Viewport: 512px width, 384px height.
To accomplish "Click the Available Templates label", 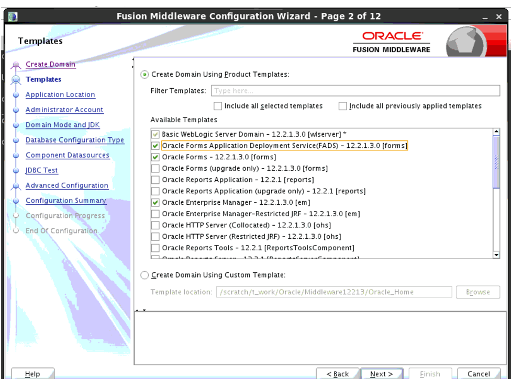I will pyautogui.click(x=184, y=120).
